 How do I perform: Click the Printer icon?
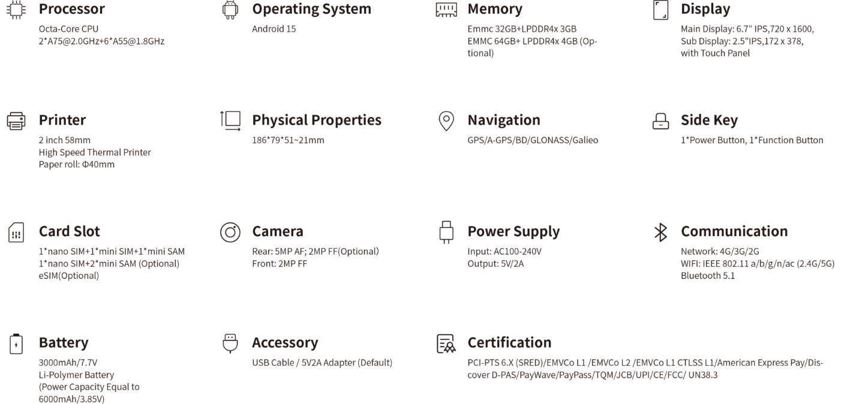(x=16, y=120)
